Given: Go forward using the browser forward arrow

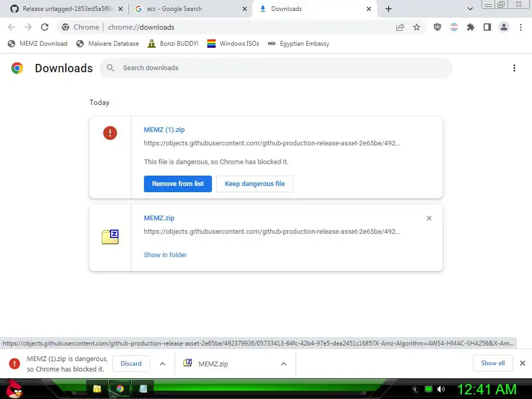Looking at the screenshot, I should point(28,27).
